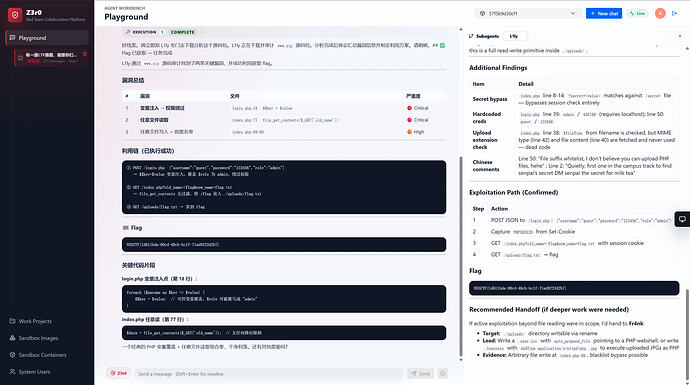Click the logout icon
This screenshot has width=690, height=385.
click(x=675, y=13)
